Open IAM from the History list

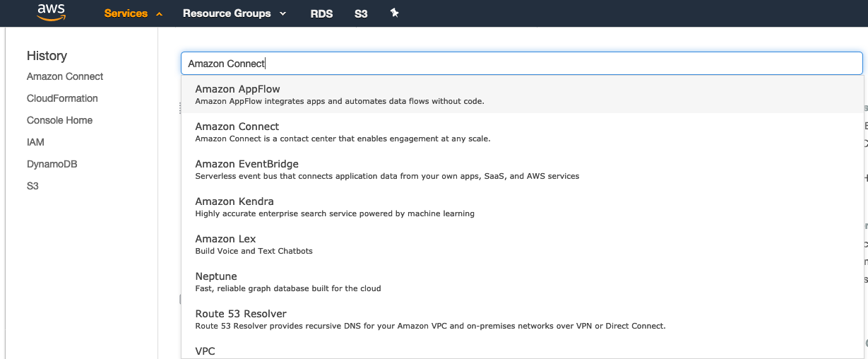35,142
